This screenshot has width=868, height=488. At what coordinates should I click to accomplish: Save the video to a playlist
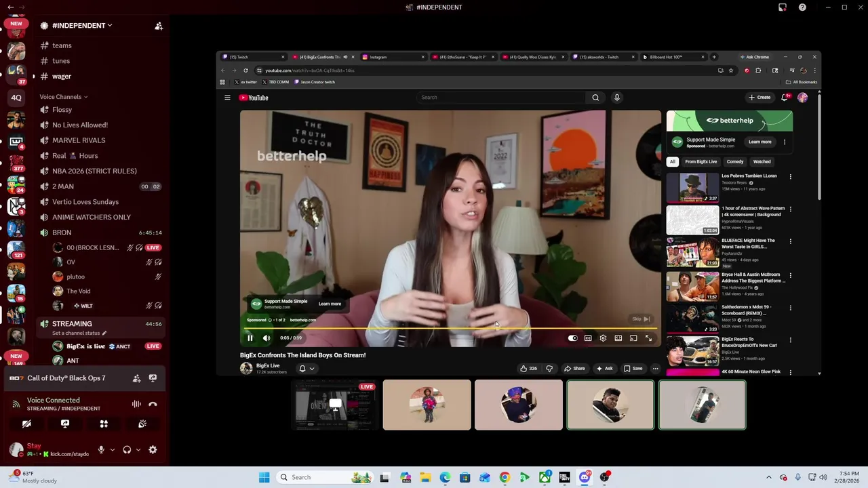click(633, 369)
